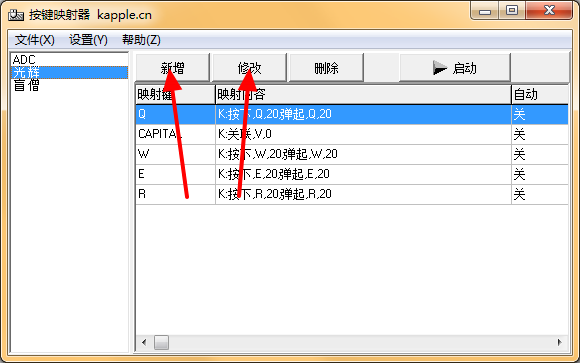580x363 pixels.
Task: Click the 新增 button to add mapping
Action: 173,68
